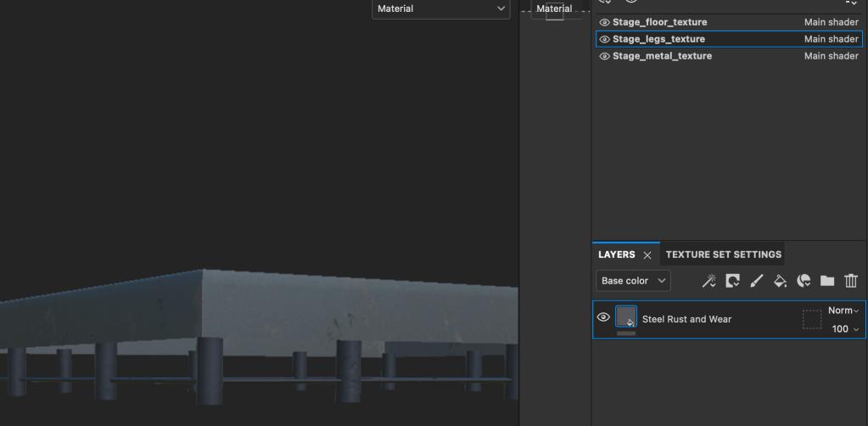This screenshot has width=868, height=426.
Task: Delete layer using the trash icon
Action: (x=851, y=281)
